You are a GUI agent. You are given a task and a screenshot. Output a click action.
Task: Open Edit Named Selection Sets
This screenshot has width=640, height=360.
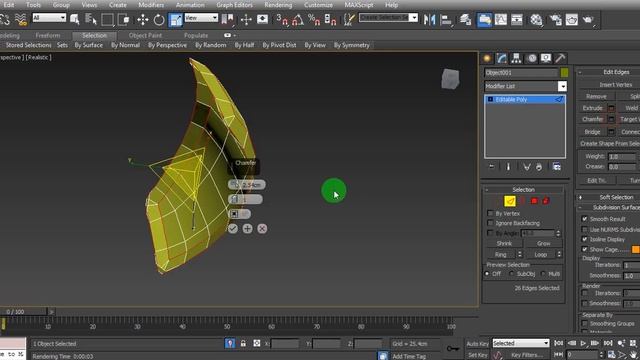point(349,19)
